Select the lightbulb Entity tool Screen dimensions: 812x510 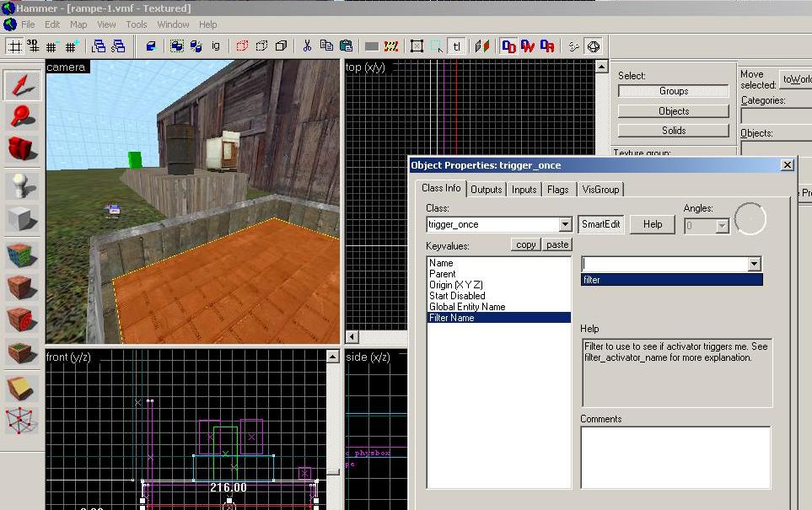(x=22, y=186)
